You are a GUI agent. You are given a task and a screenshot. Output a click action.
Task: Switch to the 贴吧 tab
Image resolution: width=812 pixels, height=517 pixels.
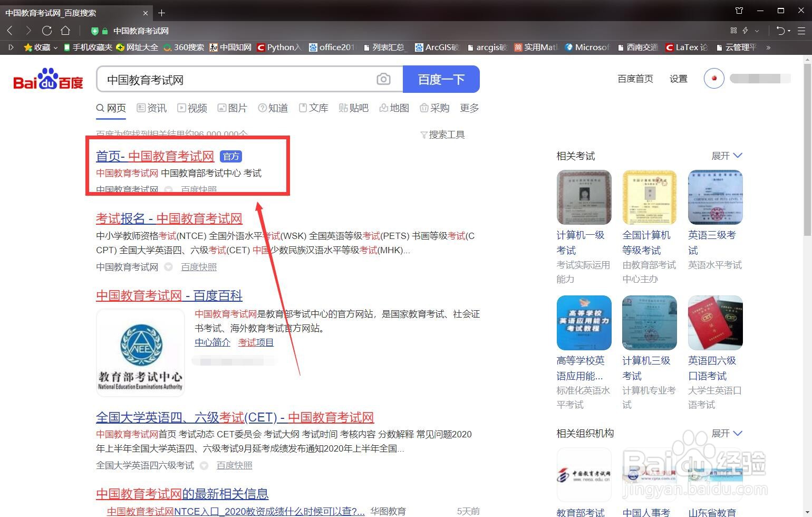354,108
